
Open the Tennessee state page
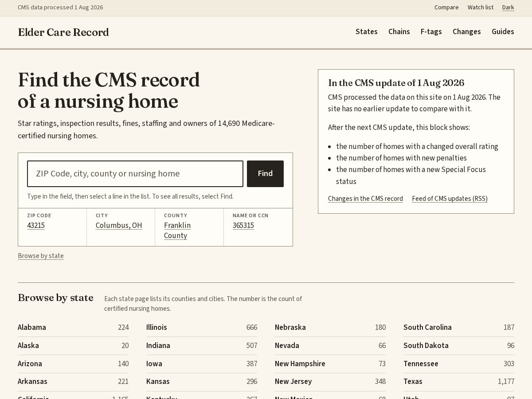pyautogui.click(x=421, y=364)
